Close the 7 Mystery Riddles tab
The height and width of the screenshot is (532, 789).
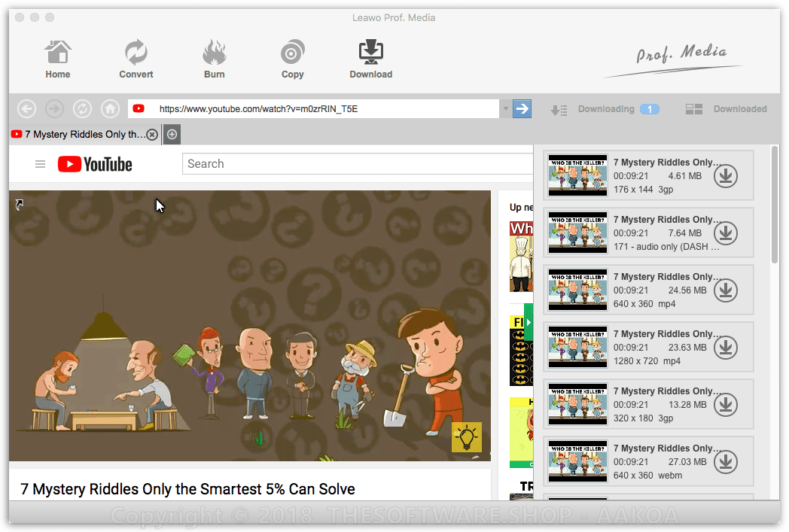coord(152,135)
